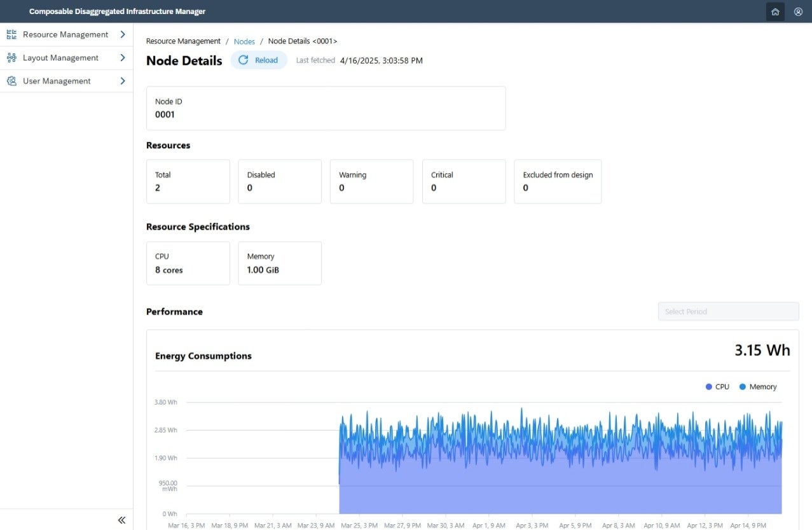Open the Select Period dropdown
Image resolution: width=812 pixels, height=530 pixels.
coord(728,312)
